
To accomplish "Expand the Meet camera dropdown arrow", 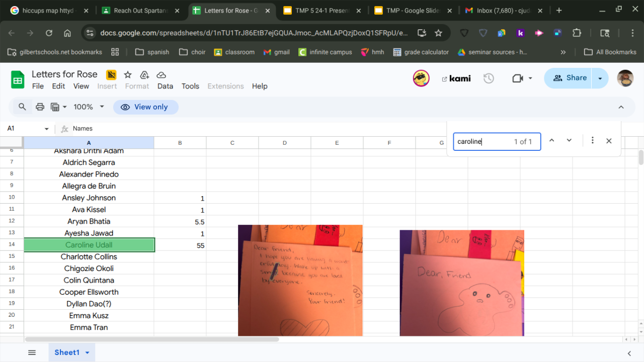I will point(530,78).
